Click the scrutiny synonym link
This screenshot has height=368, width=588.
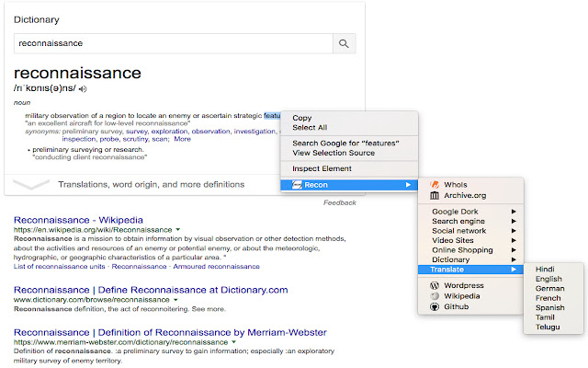(135, 139)
